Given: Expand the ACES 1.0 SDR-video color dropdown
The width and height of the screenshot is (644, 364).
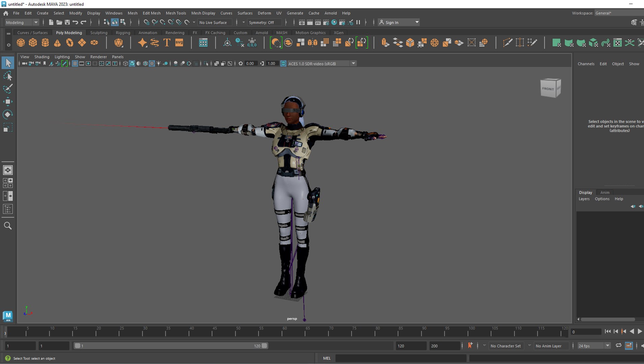Looking at the screenshot, I should [353, 63].
